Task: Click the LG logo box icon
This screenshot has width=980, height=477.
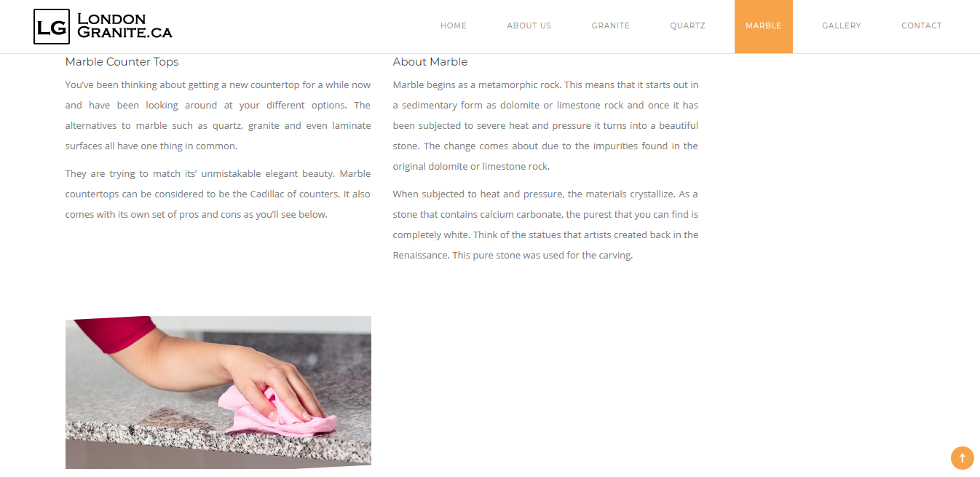Action: click(x=52, y=27)
